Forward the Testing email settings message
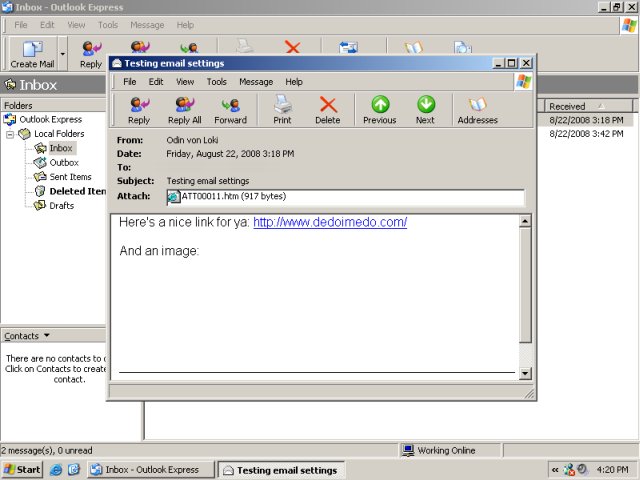640x480 pixels. pyautogui.click(x=231, y=110)
